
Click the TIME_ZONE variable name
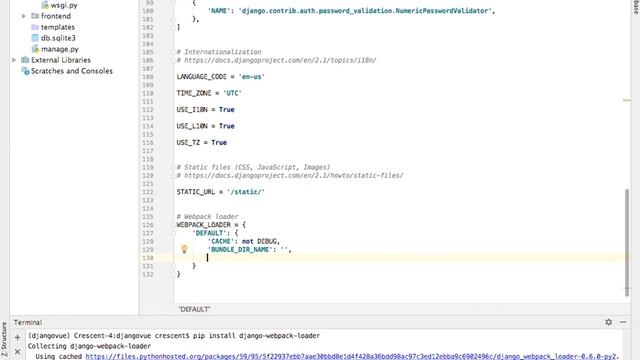coord(194,93)
